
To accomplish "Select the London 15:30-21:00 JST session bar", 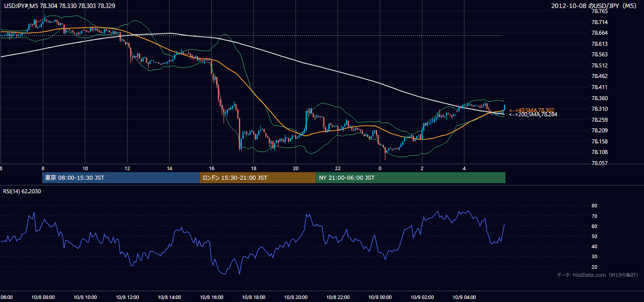I will tap(258, 178).
